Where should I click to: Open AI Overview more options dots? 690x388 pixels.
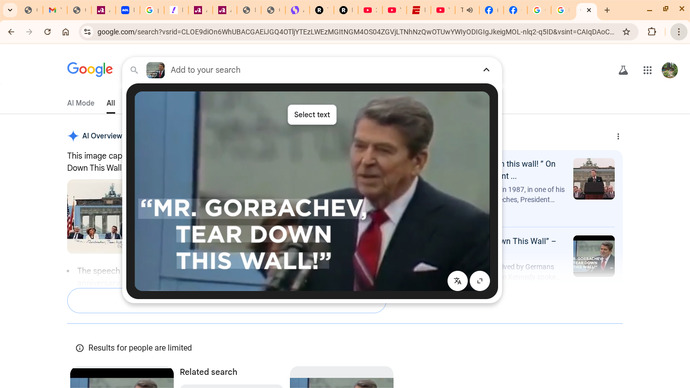(x=618, y=136)
